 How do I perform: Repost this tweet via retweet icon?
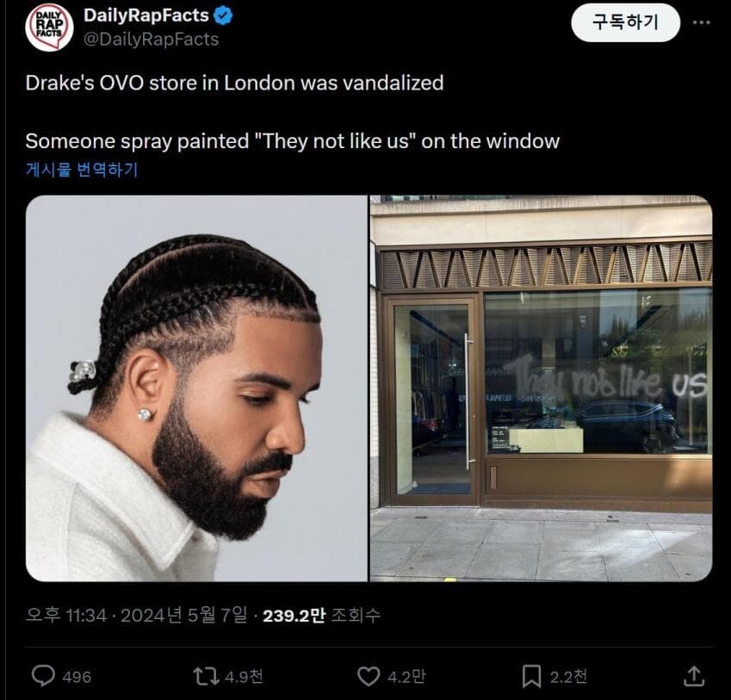coord(206,676)
